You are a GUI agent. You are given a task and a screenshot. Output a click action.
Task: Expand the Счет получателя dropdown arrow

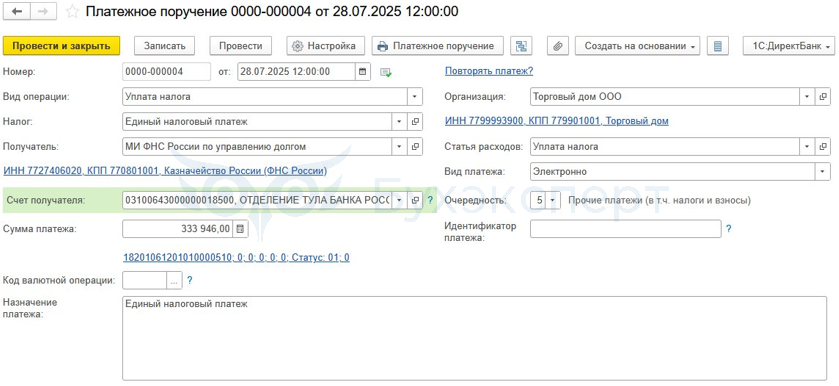(x=399, y=200)
